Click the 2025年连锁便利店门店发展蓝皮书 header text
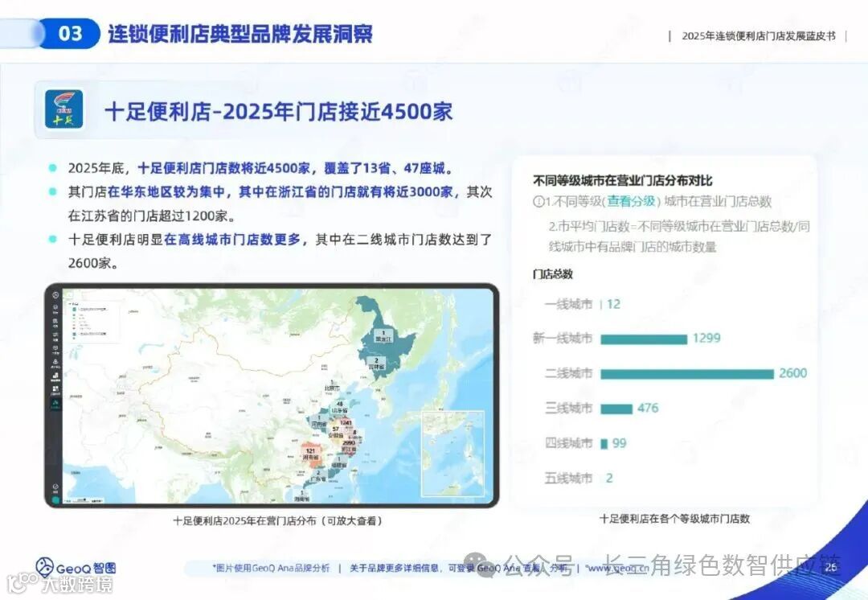Viewport: 868px width, 600px height. click(759, 36)
